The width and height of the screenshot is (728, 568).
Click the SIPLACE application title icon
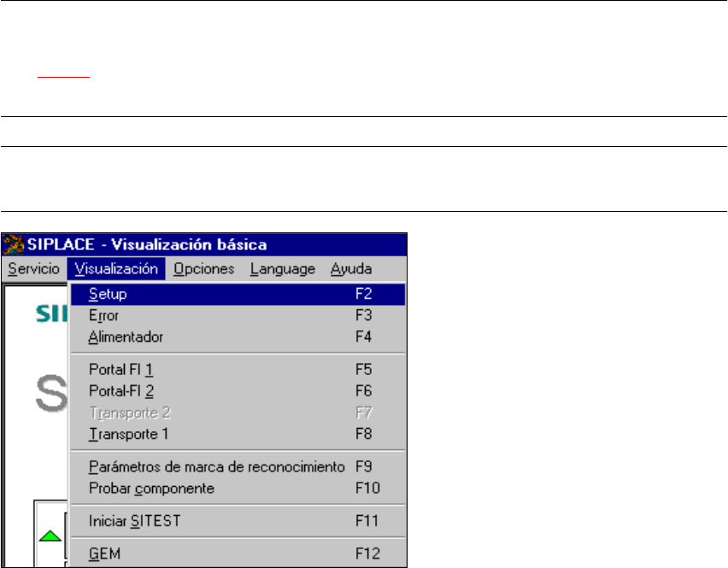[x=13, y=244]
